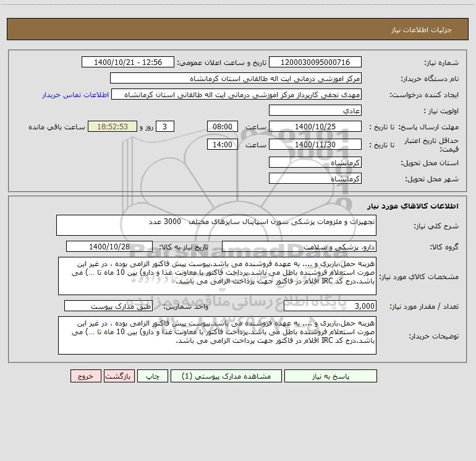Click the deadline time field 08:00
This screenshot has height=461, width=476.
click(x=222, y=126)
